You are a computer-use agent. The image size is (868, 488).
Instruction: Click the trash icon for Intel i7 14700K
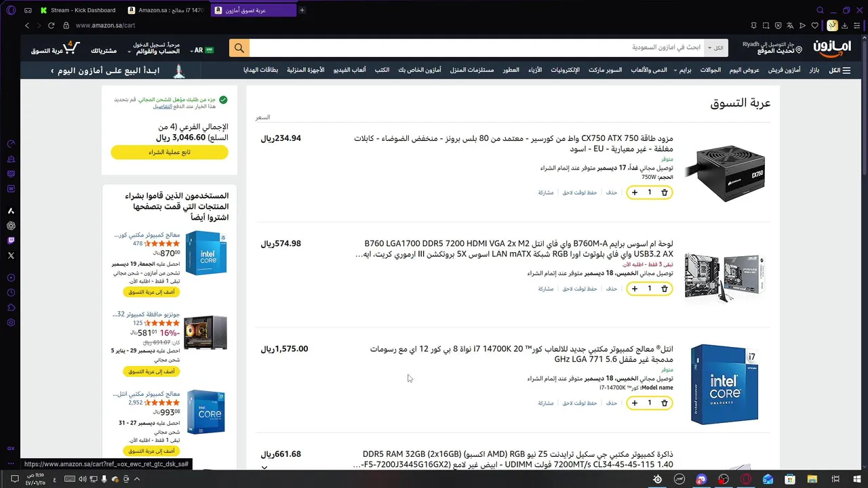665,403
